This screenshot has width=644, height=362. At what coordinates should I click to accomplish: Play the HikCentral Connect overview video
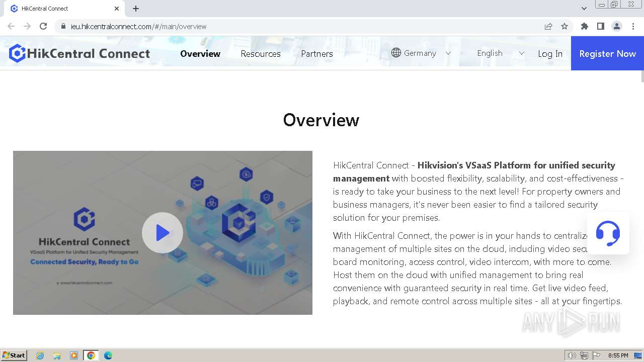(163, 233)
